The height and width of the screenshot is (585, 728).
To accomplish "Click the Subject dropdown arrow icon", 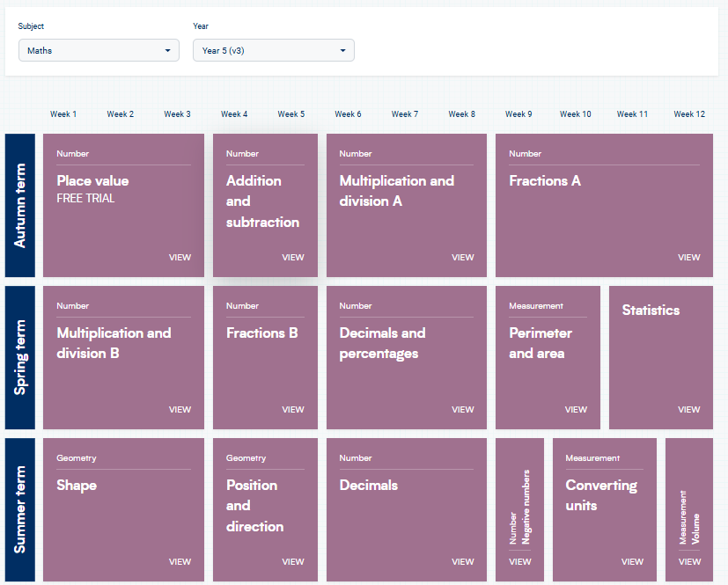I will click(167, 50).
